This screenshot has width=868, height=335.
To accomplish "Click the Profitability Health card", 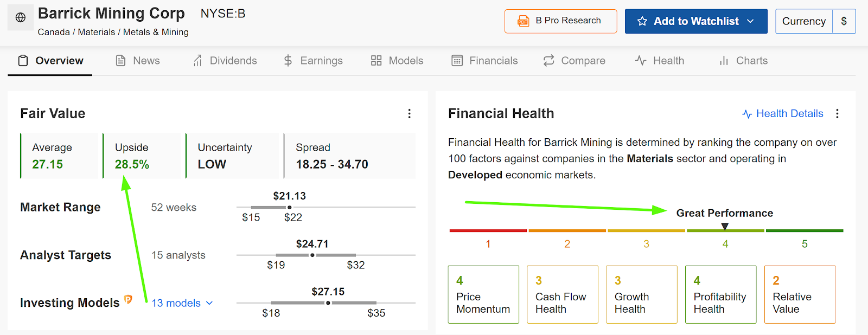I will (720, 294).
